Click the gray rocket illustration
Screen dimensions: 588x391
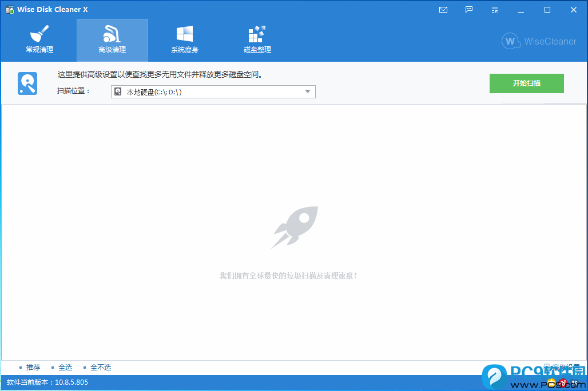[294, 228]
